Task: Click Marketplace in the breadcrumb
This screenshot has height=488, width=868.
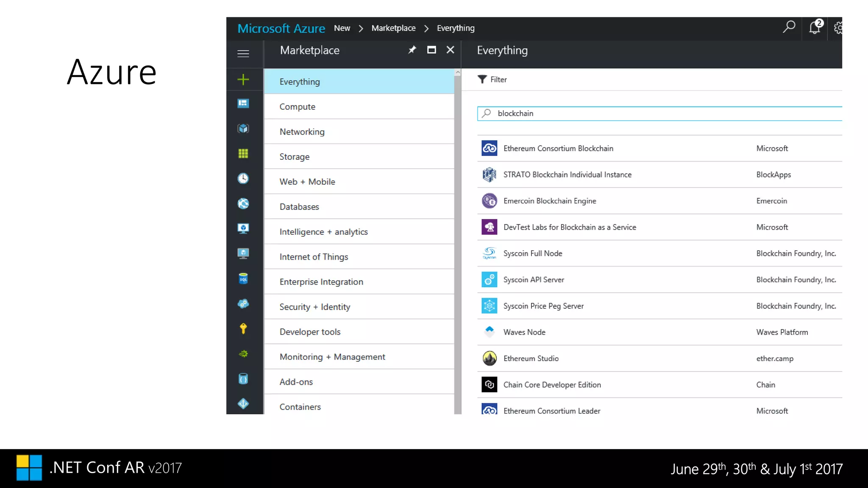Action: (393, 28)
